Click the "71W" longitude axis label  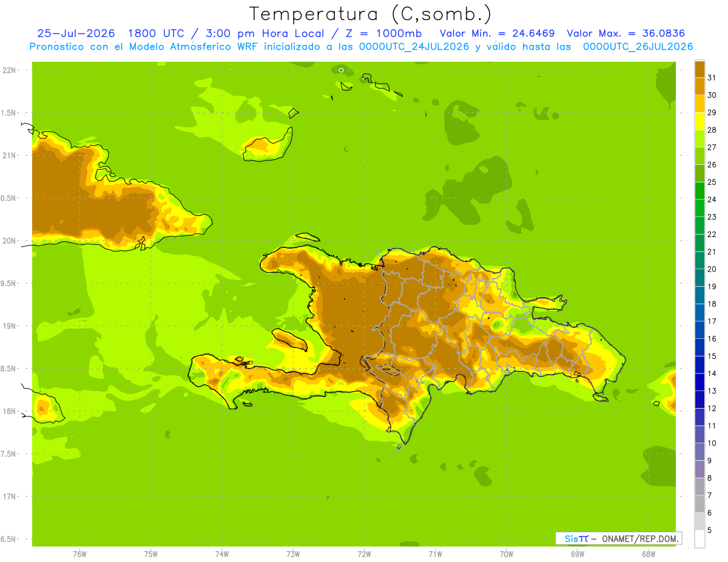point(435,554)
